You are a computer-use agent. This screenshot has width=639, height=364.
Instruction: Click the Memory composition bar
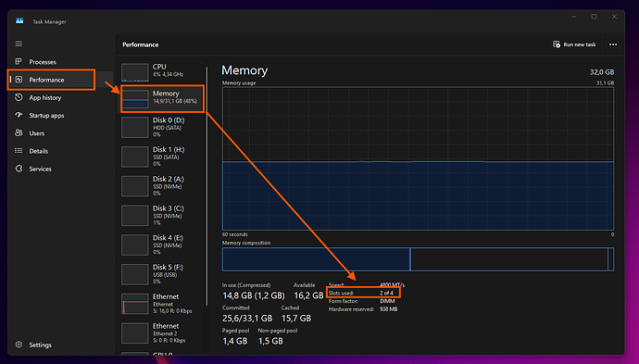[x=418, y=259]
